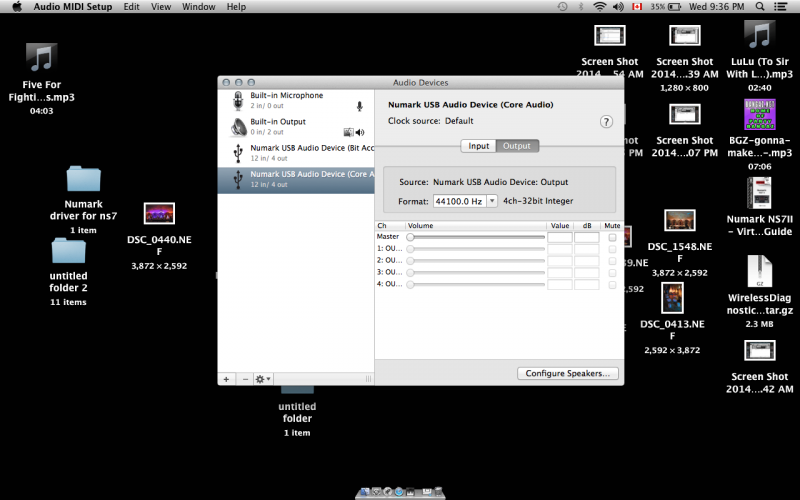Open the View menu
Screen dimensions: 800x500
161,7
